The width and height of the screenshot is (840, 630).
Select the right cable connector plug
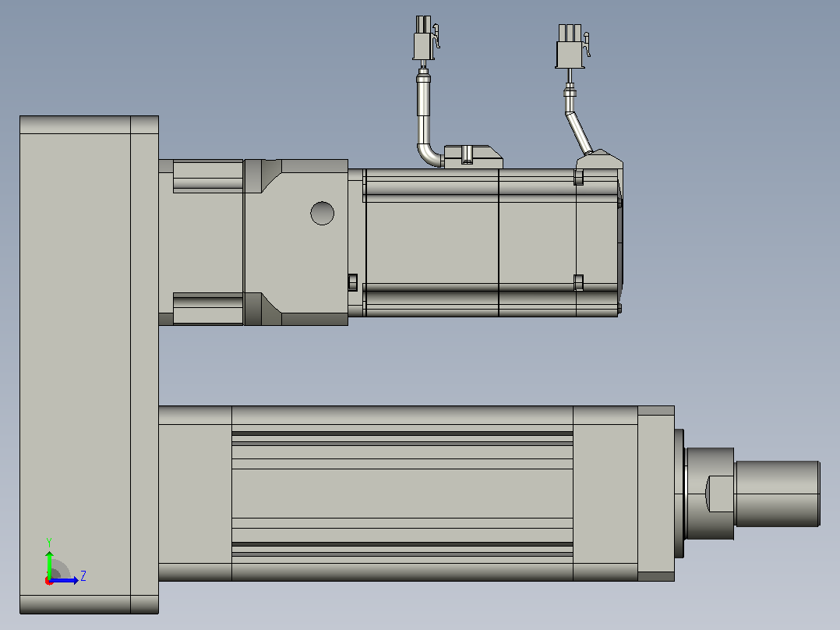(572, 46)
